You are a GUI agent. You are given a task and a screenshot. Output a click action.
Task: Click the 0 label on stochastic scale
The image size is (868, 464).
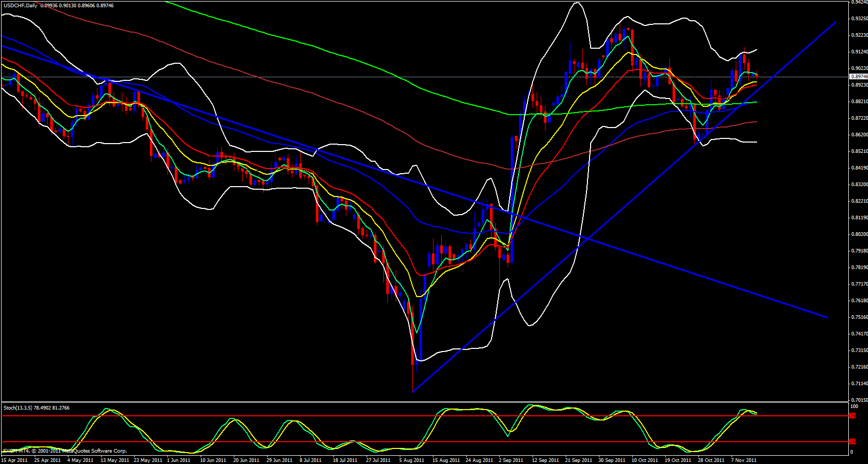pyautogui.click(x=851, y=452)
